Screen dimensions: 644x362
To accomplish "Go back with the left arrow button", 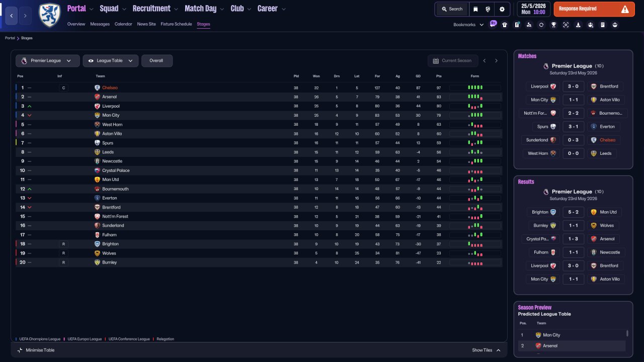I will pos(12,16).
